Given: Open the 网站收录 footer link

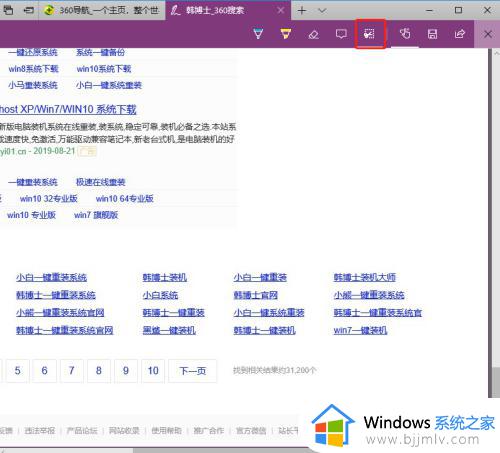Looking at the screenshot, I should (124, 431).
